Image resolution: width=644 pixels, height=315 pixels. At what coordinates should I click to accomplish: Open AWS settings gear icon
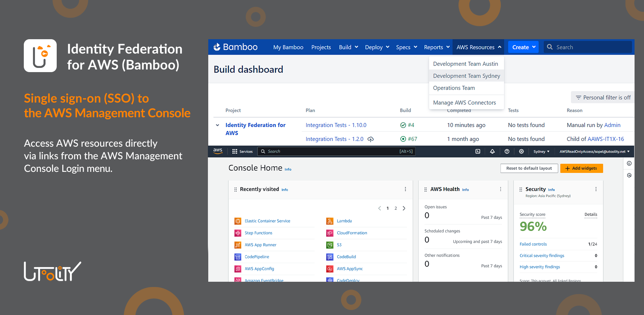tap(521, 152)
